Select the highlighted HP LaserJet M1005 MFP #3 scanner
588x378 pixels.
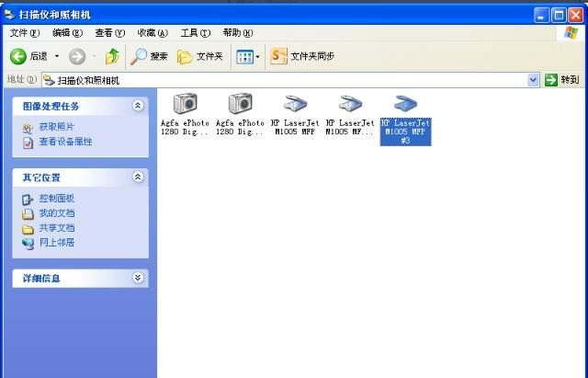coord(405,120)
